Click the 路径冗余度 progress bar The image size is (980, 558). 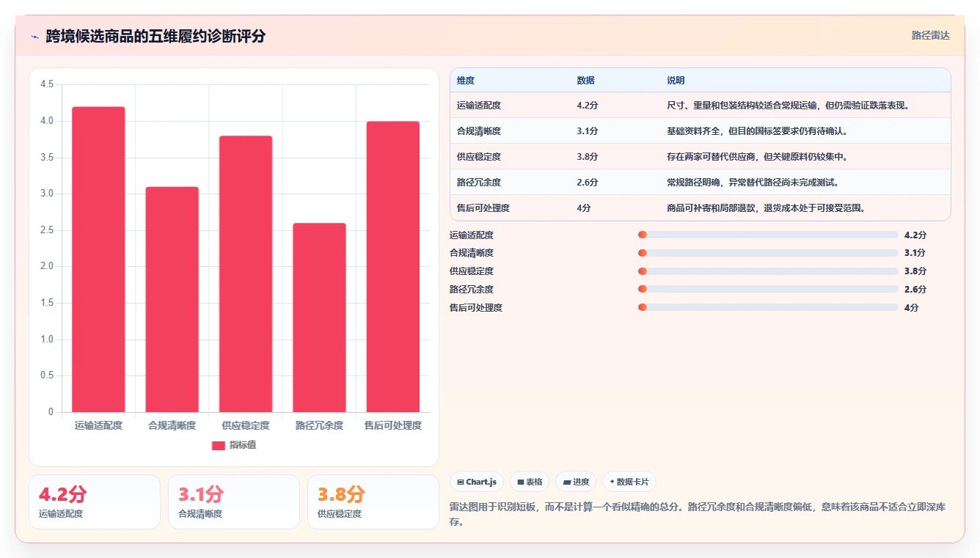[x=768, y=290]
